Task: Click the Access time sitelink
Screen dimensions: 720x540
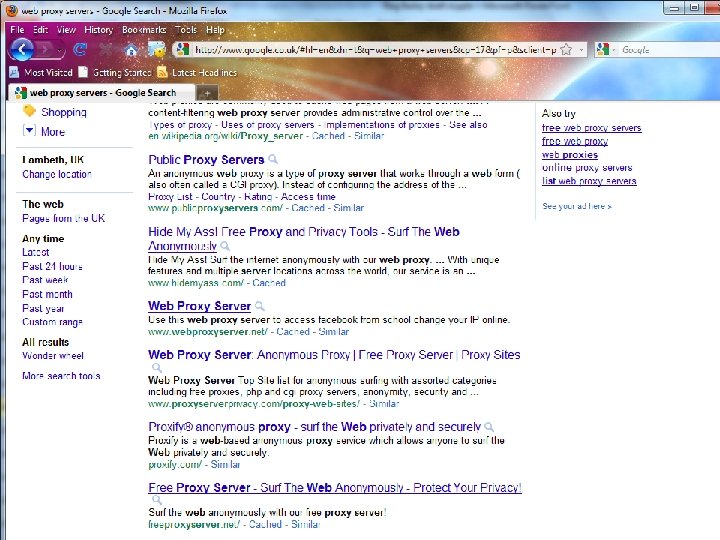Action: [x=308, y=197]
